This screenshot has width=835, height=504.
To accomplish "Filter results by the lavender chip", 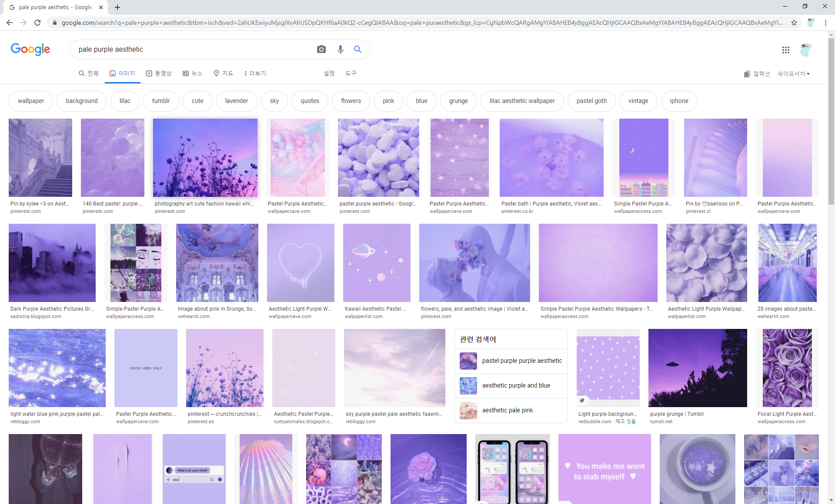I will pyautogui.click(x=236, y=101).
